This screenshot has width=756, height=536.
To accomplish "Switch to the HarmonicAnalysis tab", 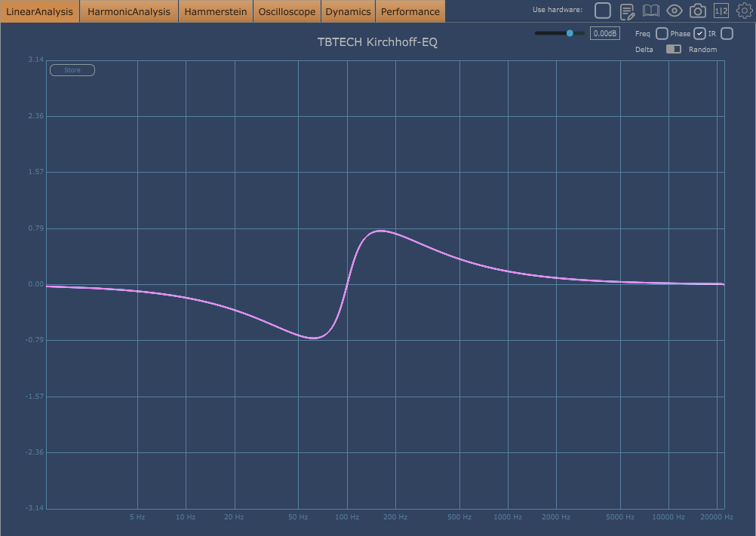I will pos(129,11).
